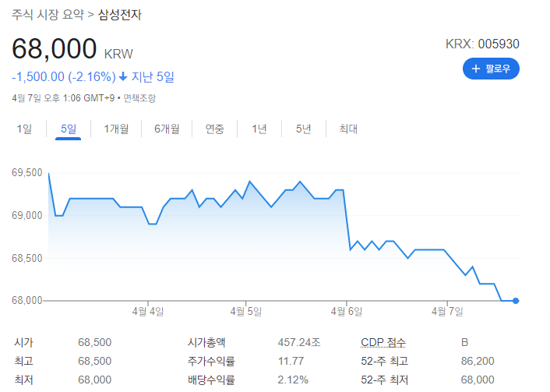
Task: Click the timestamp 4월 7일 오후 1:06 text
Action: point(63,98)
